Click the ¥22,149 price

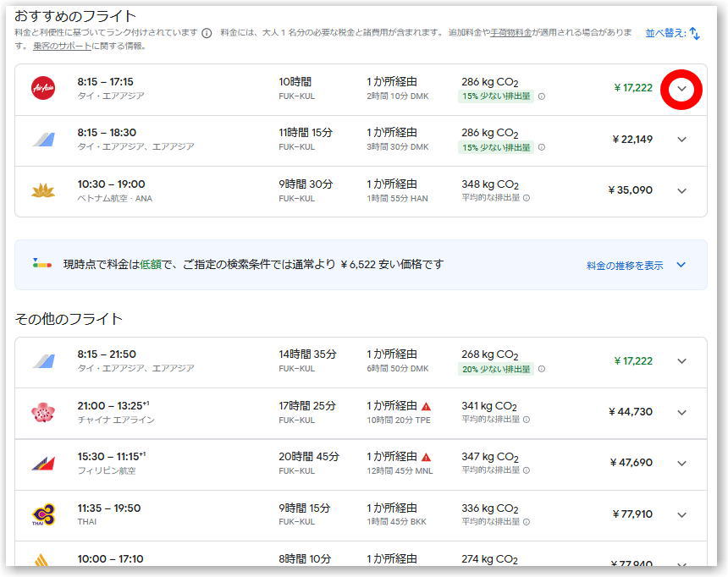632,140
